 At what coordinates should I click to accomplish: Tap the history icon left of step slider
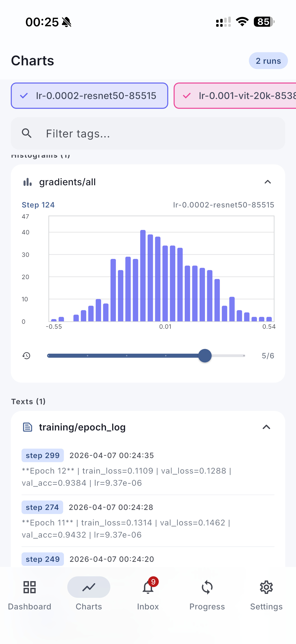coord(26,355)
